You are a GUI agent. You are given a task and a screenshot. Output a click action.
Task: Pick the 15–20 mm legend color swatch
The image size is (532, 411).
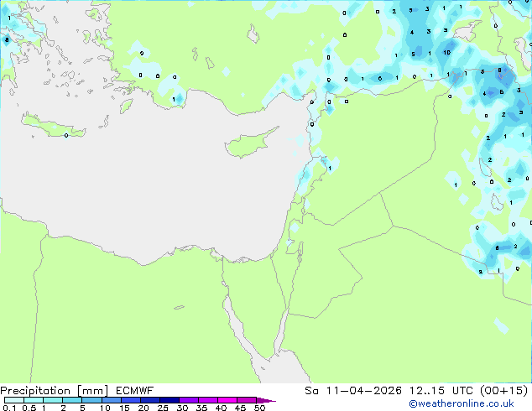click(x=130, y=400)
